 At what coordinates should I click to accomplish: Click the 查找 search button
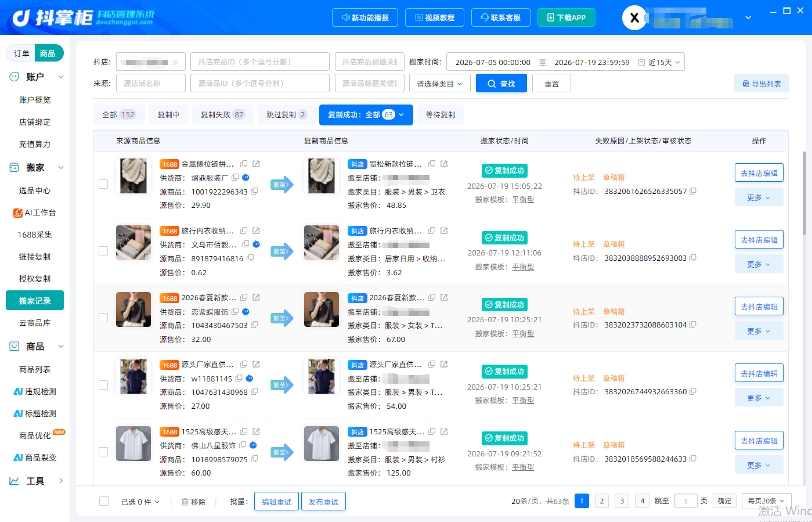501,84
